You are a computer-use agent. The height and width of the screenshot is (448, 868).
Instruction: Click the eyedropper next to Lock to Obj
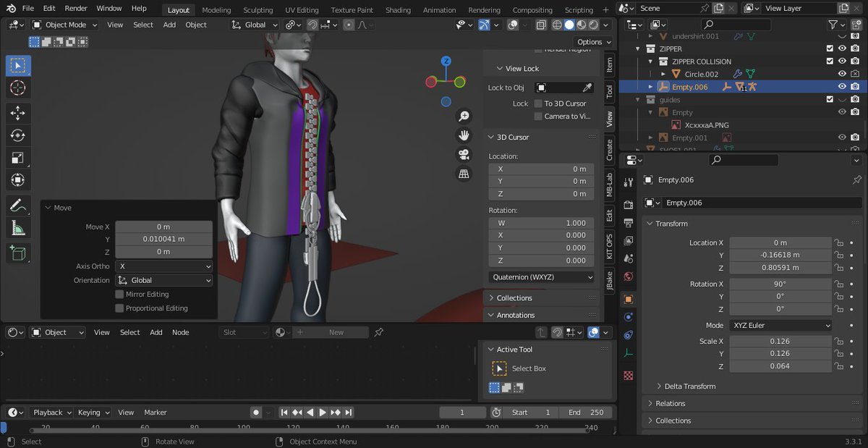tap(587, 88)
